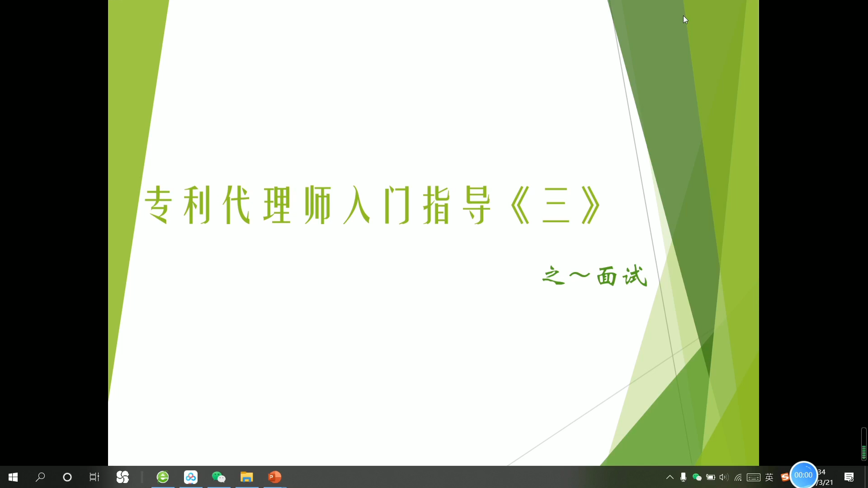Check battery status tray icon

point(711,477)
